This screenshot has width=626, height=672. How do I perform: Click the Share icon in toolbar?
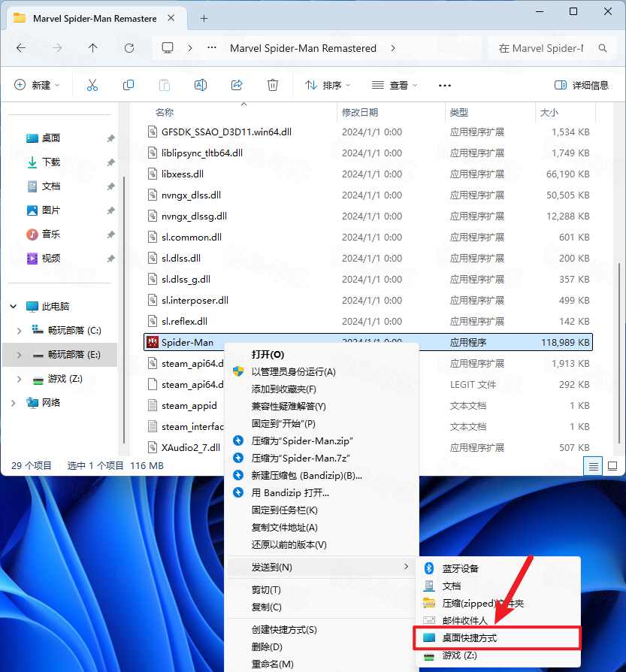tap(237, 85)
